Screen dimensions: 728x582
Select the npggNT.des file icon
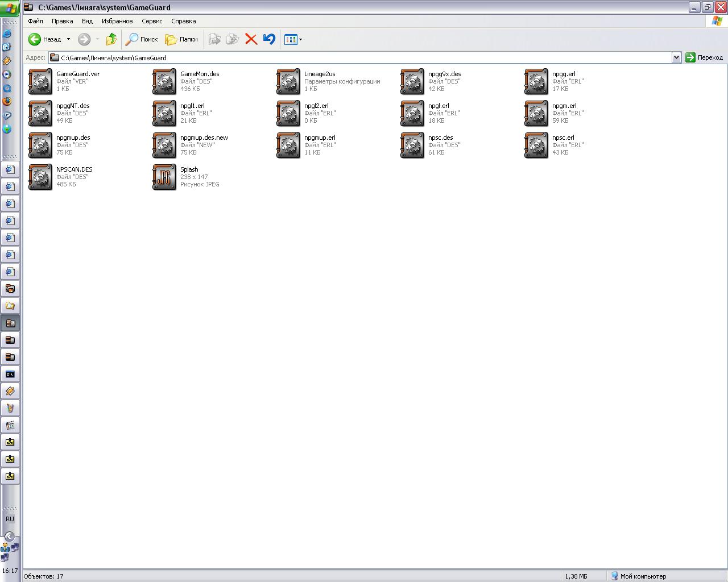(40, 113)
